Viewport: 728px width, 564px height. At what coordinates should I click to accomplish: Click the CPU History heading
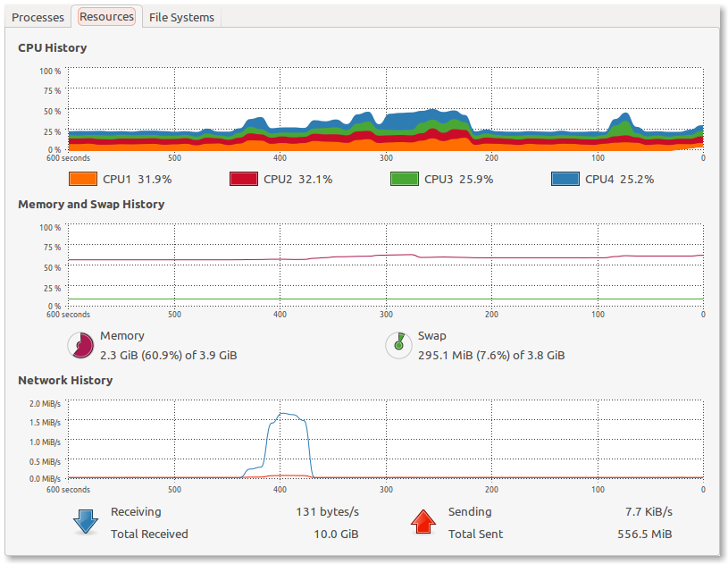coord(53,48)
